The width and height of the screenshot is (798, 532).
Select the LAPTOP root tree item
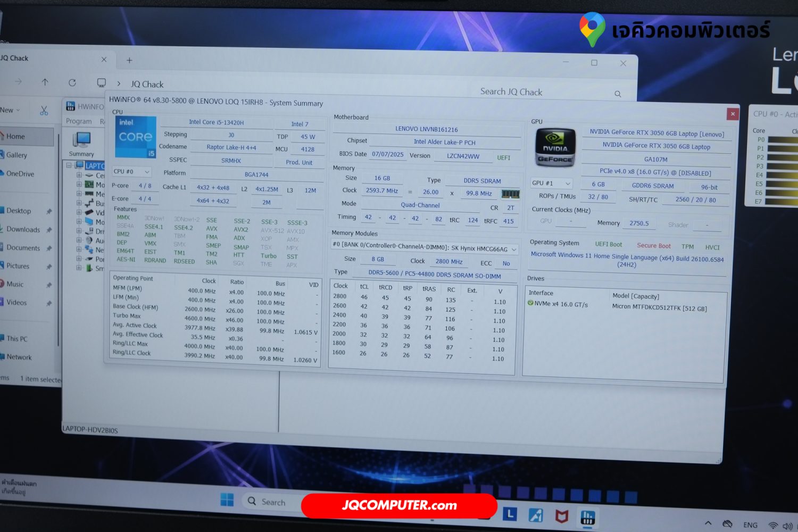pos(95,165)
